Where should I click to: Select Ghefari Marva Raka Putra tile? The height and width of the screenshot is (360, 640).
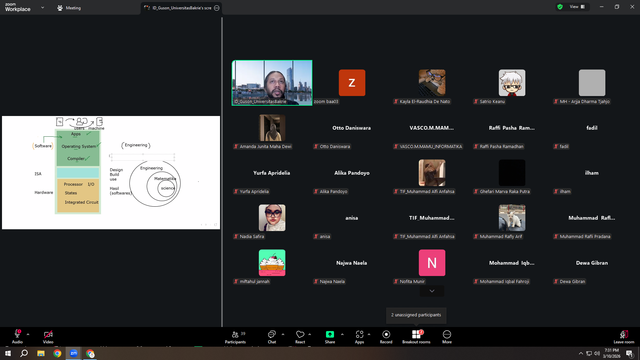[x=512, y=173]
